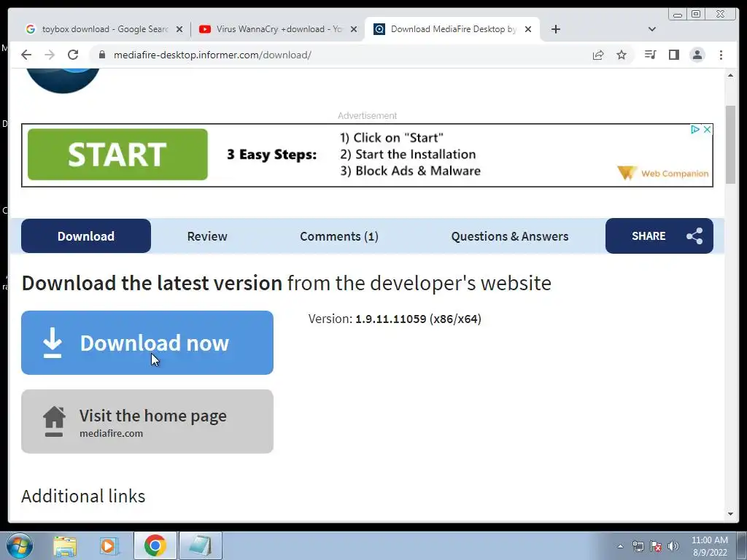Reload the current page

pos(73,55)
